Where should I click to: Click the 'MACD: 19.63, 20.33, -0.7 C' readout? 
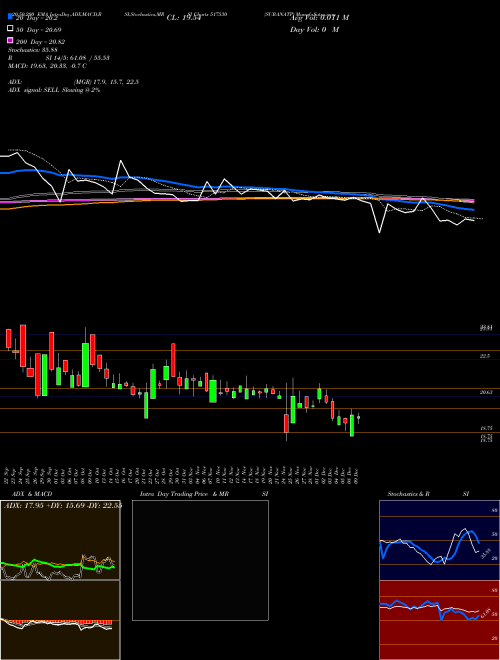48,66
